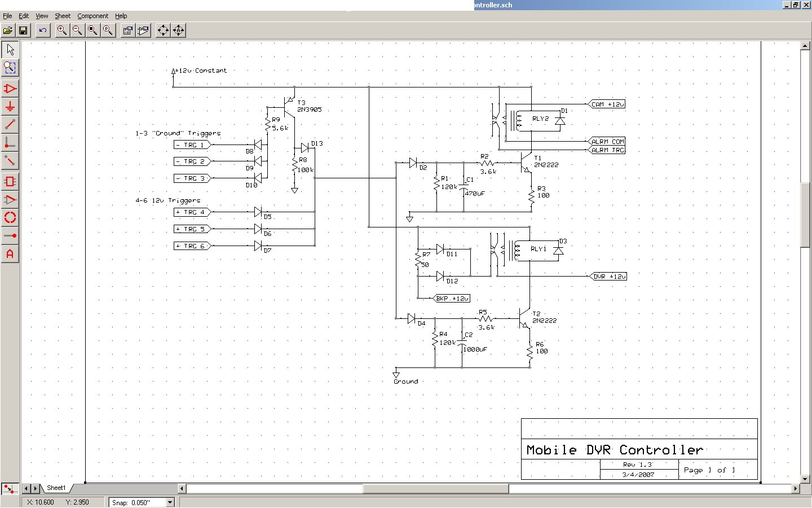
Task: Click the '1-3 "Ground" Triggers' heading text
Action: (x=178, y=134)
